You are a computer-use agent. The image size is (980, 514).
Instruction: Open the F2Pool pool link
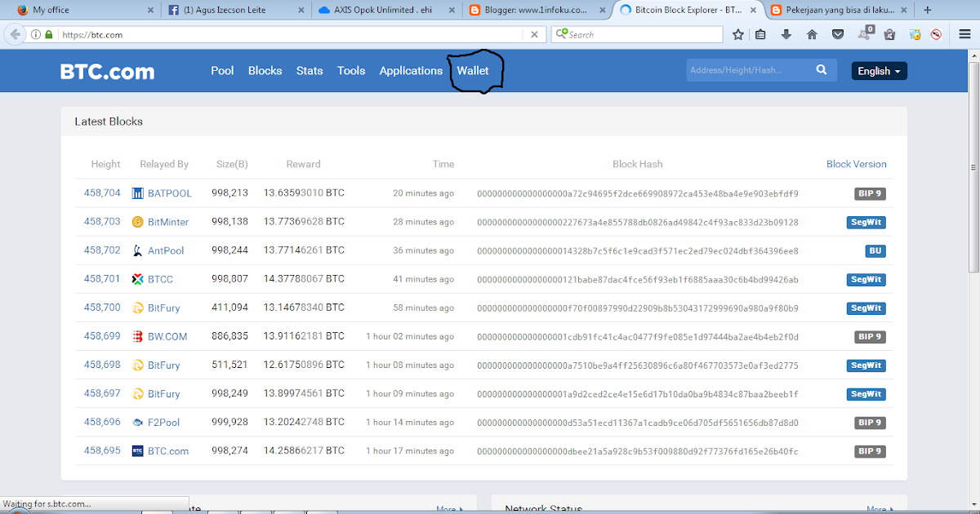coord(163,423)
